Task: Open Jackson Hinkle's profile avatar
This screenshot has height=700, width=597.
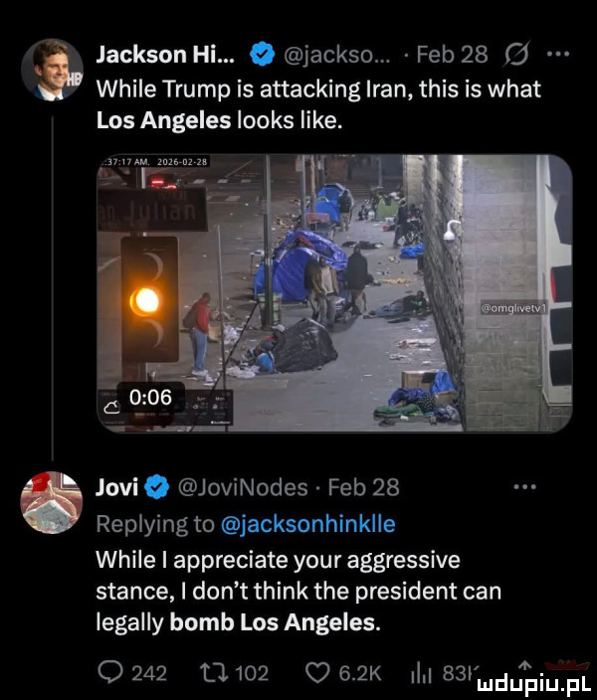Action: coord(57,72)
